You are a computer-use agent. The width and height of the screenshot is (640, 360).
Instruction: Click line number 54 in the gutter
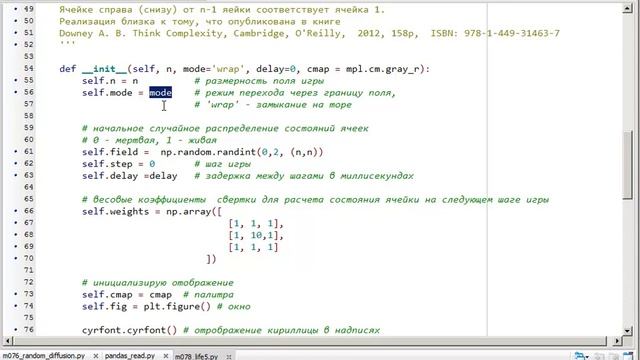[x=29, y=68]
